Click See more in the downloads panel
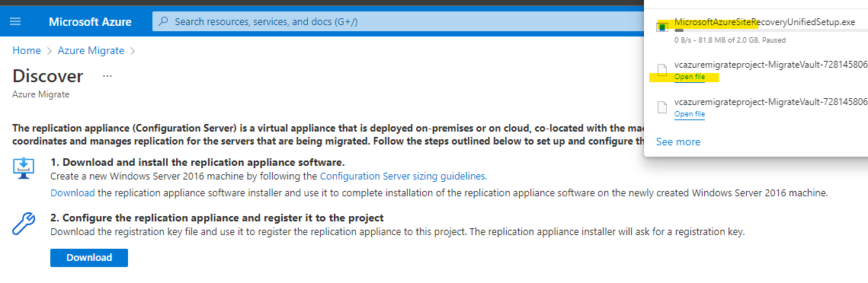This screenshot has width=868, height=283. [x=678, y=142]
